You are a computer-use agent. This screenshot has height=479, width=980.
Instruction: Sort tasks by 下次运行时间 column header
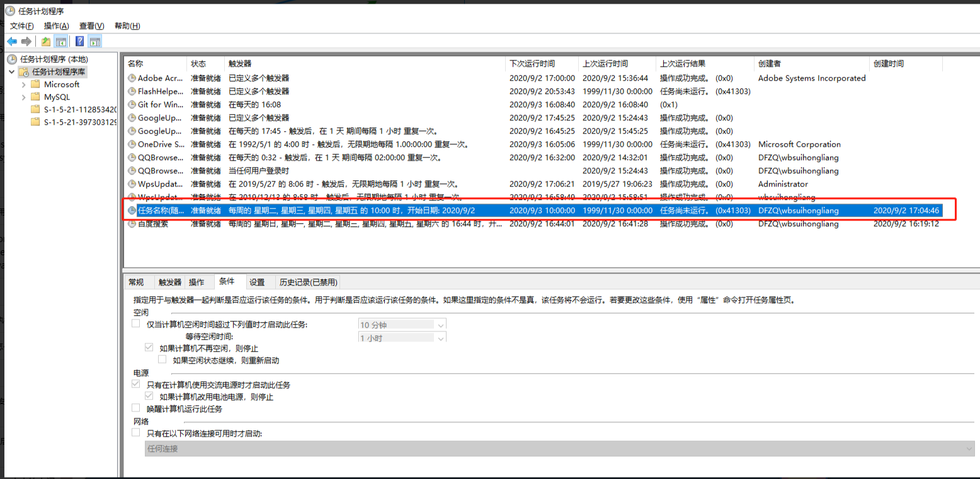point(532,64)
